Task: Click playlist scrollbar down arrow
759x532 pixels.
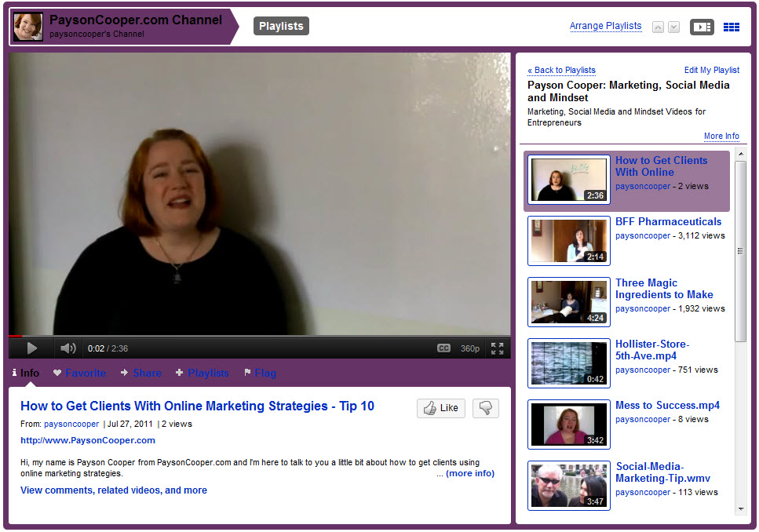Action: (x=741, y=508)
